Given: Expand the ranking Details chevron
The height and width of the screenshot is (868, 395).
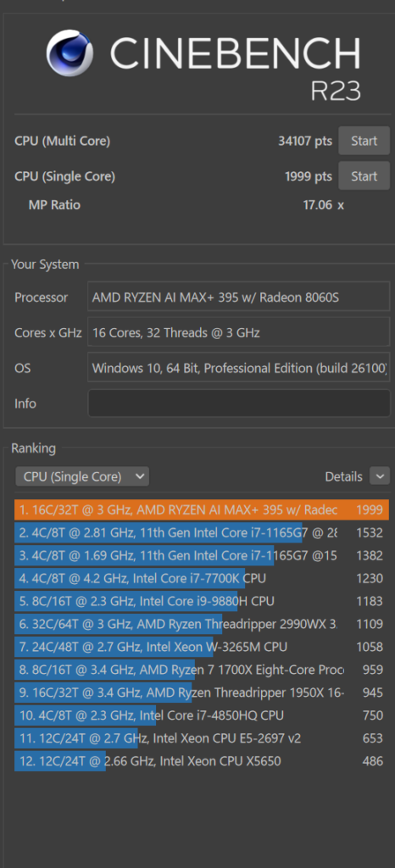Looking at the screenshot, I should [380, 476].
